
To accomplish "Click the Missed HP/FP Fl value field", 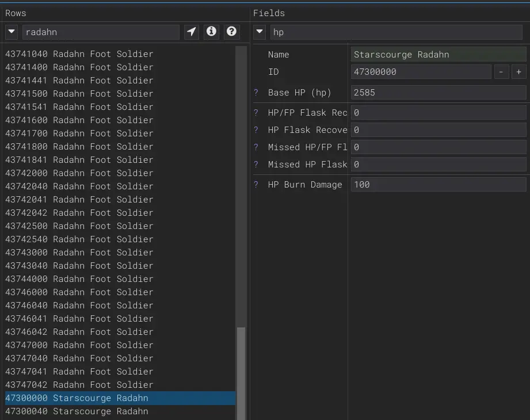I will pyautogui.click(x=439, y=147).
